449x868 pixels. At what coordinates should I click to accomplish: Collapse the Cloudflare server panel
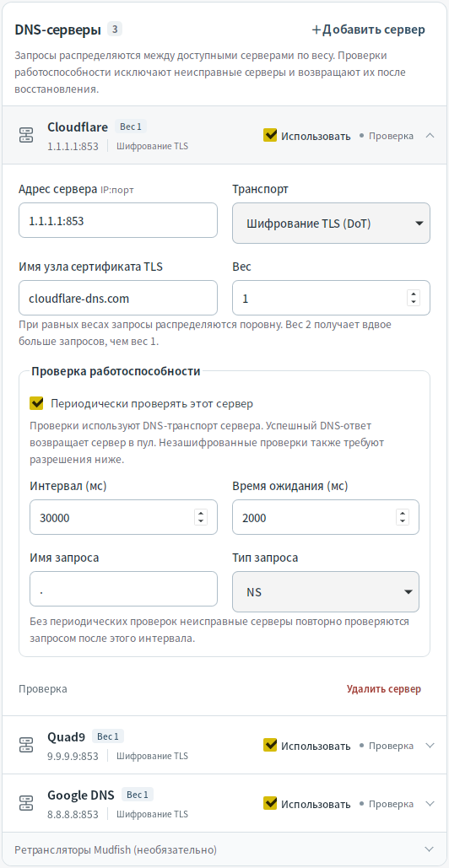point(430,136)
